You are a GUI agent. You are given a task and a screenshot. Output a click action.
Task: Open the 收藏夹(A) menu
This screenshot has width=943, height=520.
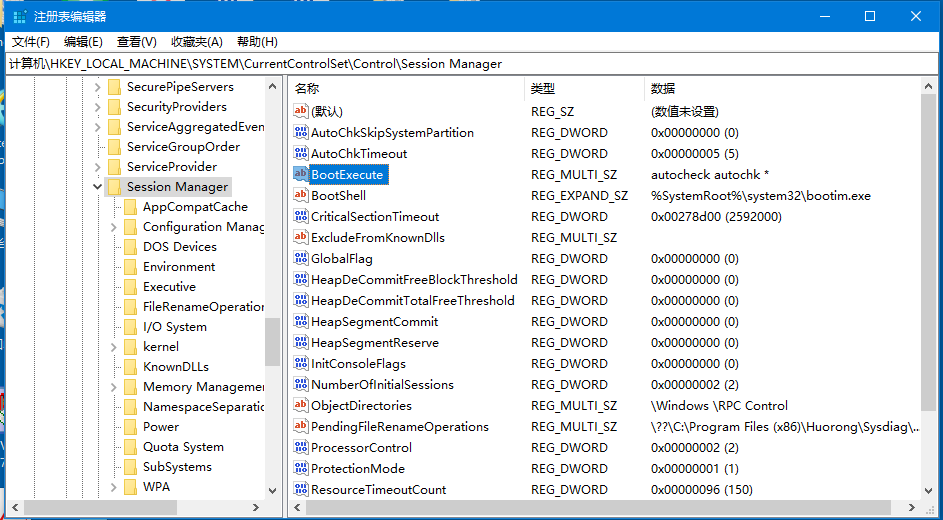tap(197, 42)
